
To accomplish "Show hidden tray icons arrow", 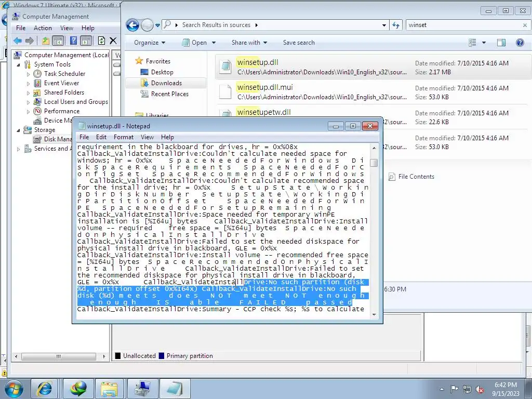I will pos(442,390).
